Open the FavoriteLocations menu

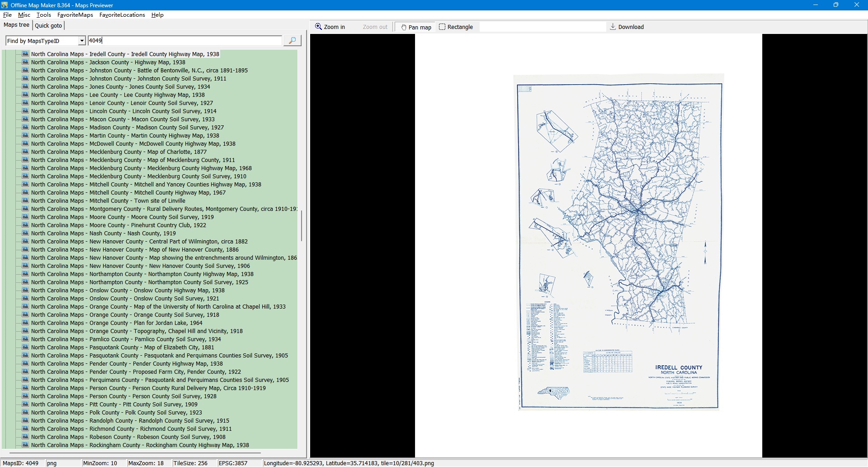(122, 15)
